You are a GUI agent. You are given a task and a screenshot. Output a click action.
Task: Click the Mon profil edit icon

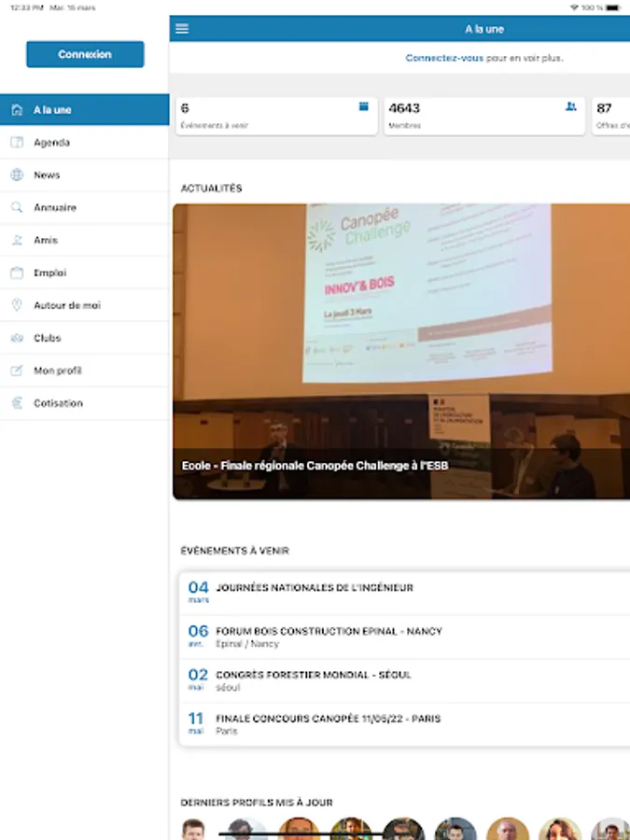17,371
